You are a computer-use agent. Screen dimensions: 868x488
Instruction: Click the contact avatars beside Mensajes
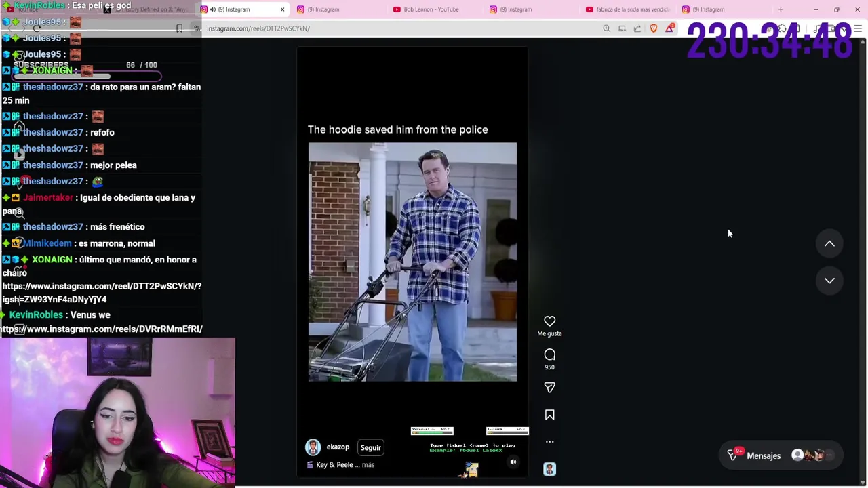tap(812, 455)
